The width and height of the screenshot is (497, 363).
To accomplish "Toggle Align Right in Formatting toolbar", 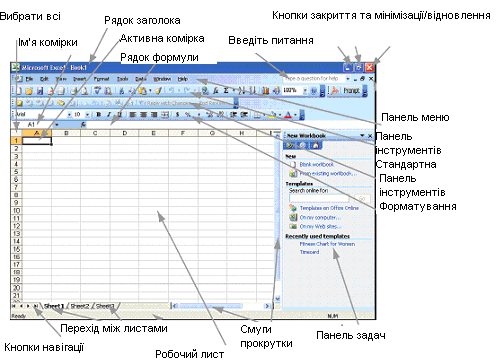I will coord(154,115).
